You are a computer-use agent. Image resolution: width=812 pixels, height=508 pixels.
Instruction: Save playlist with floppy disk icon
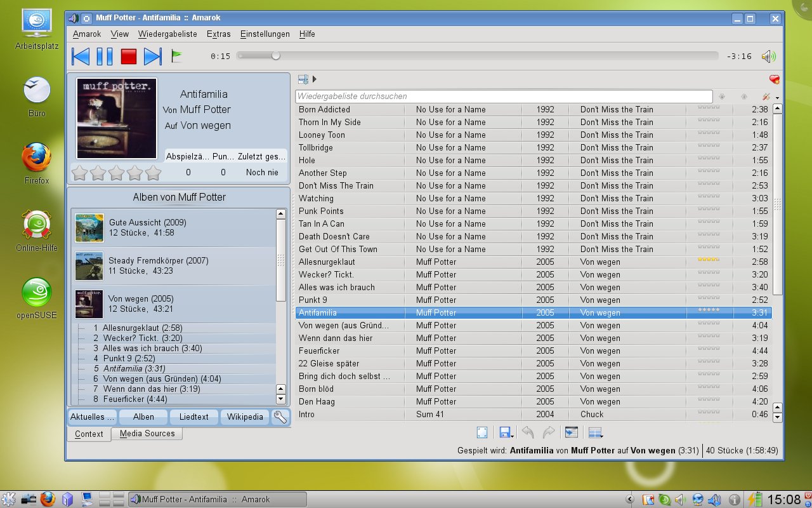point(504,432)
